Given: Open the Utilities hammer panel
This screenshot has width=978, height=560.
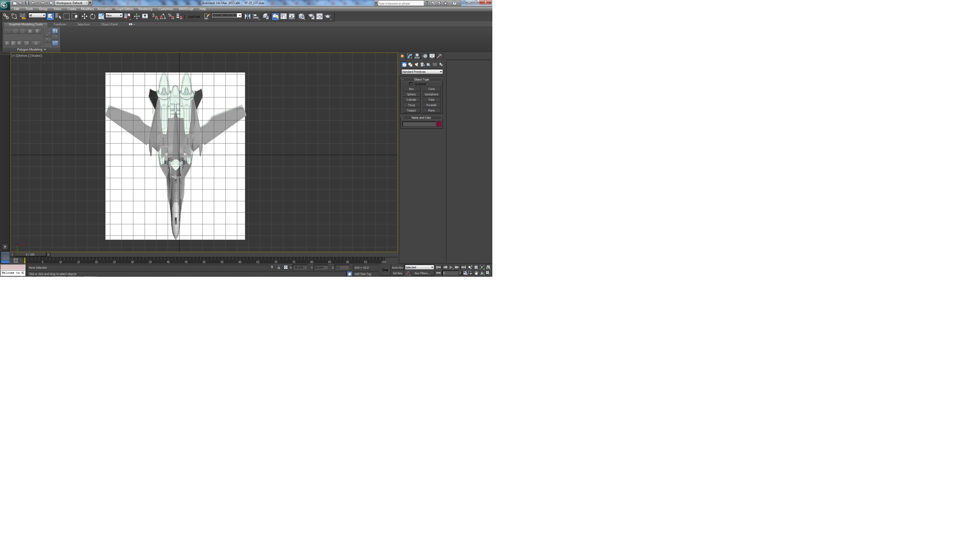Looking at the screenshot, I should (x=439, y=56).
